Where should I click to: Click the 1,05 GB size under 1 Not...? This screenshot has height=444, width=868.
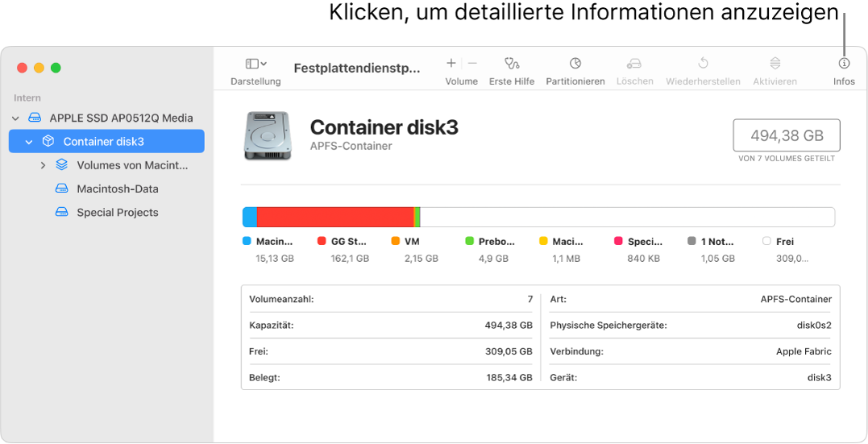(x=718, y=259)
